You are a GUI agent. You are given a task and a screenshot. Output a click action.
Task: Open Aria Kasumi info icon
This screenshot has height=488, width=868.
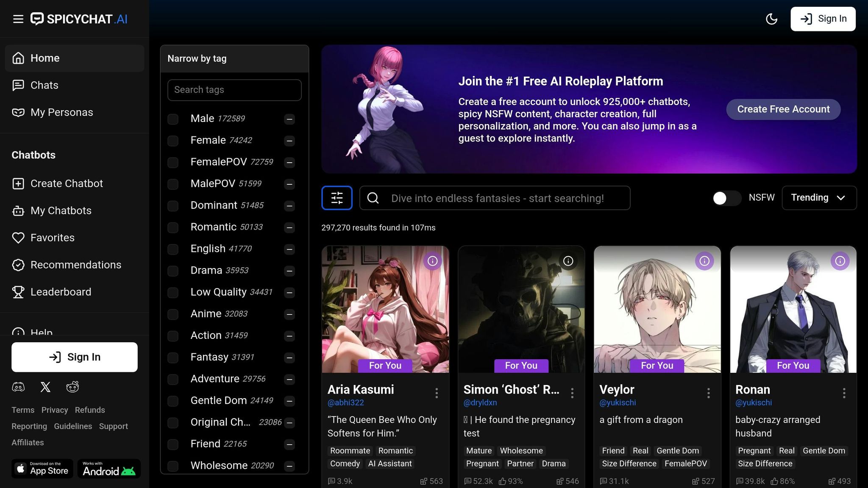pyautogui.click(x=432, y=261)
